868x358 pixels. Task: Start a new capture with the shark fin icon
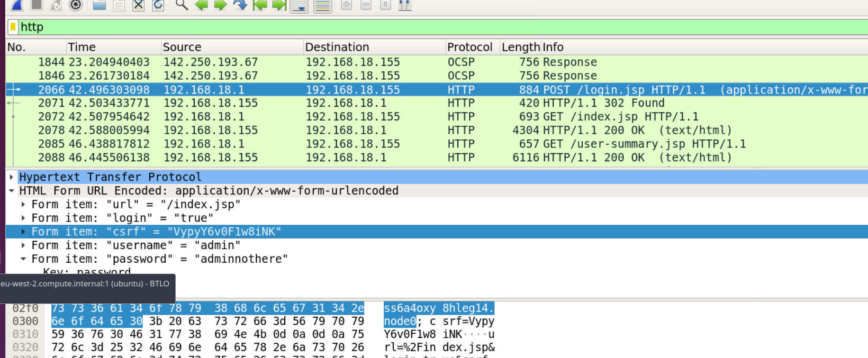[x=18, y=5]
